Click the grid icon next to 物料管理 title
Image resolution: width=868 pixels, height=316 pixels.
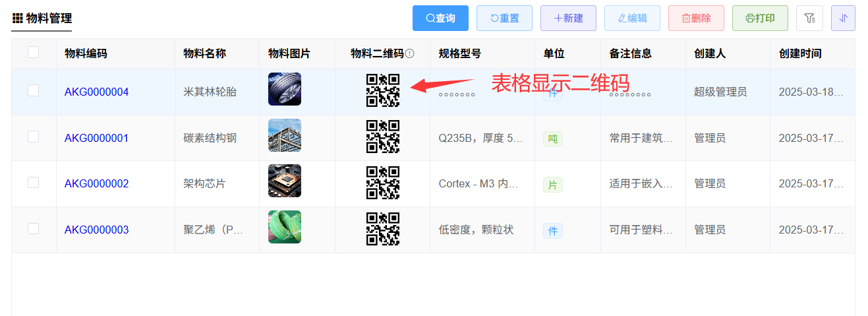(18, 18)
